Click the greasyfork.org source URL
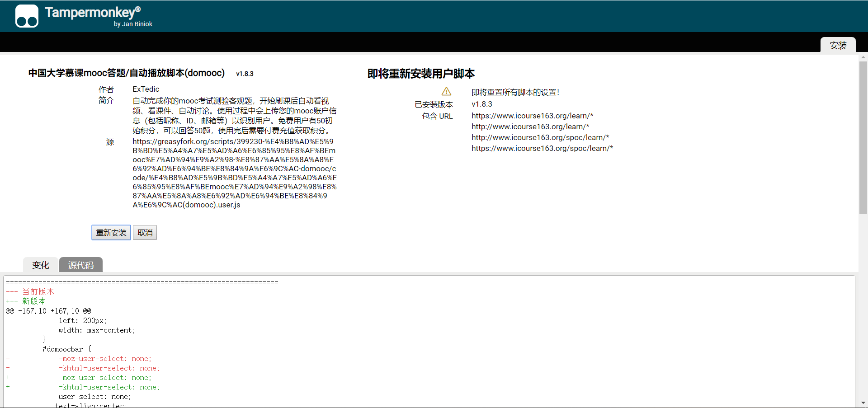868x408 pixels. pos(235,173)
